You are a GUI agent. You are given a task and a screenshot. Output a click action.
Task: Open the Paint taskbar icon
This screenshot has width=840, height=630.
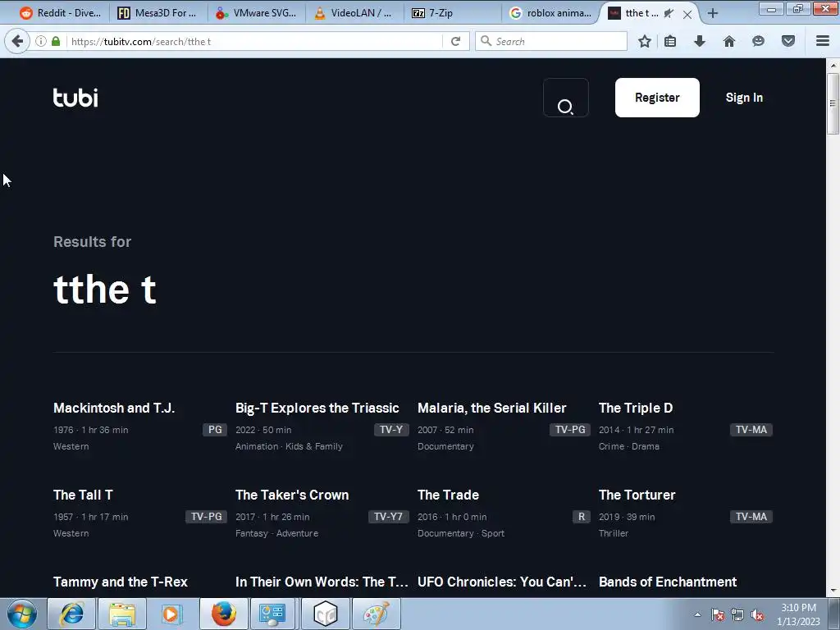tap(376, 614)
